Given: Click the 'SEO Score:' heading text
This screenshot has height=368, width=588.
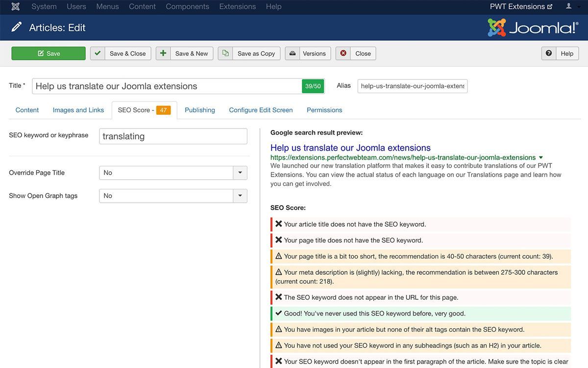Looking at the screenshot, I should pyautogui.click(x=288, y=208).
